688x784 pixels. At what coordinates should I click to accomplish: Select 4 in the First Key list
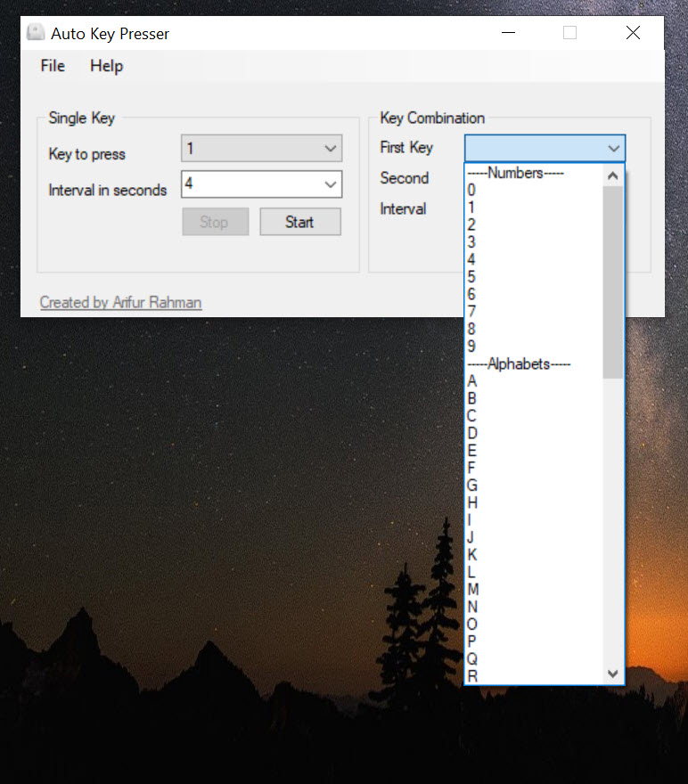tap(534, 259)
